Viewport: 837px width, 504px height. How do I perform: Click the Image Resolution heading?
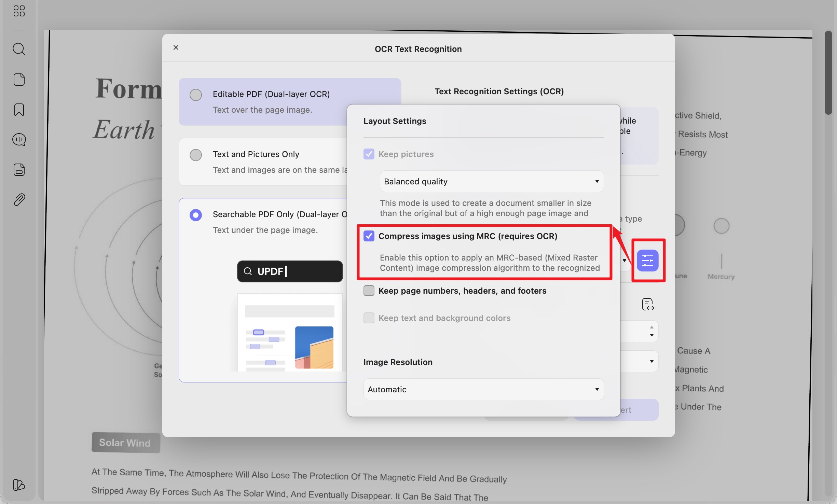[x=398, y=362]
